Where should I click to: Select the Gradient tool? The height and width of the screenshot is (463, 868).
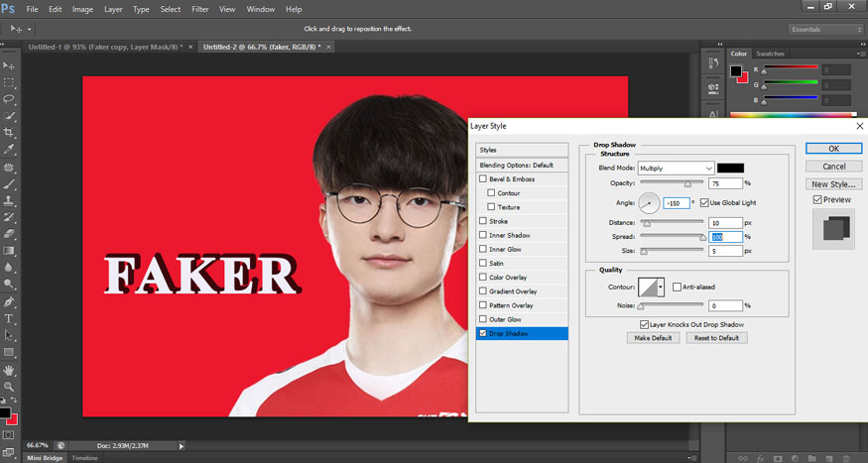coord(9,251)
